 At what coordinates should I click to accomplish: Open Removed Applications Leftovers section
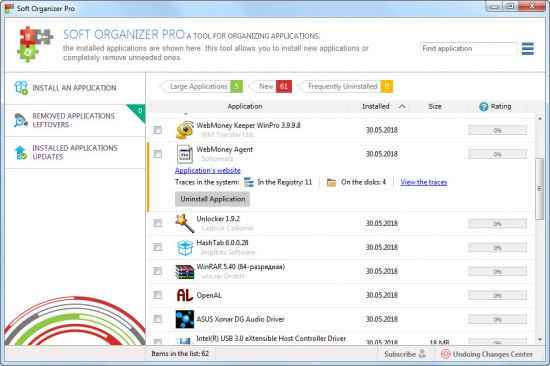(x=75, y=120)
